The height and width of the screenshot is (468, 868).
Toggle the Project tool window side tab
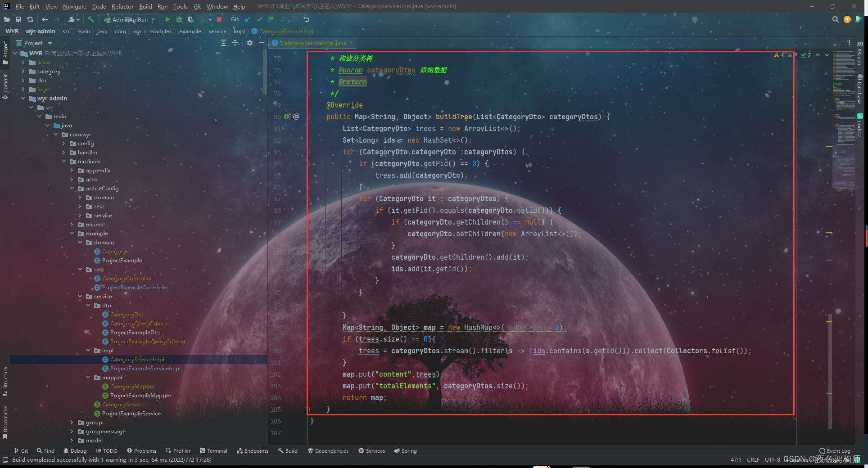click(x=5, y=52)
